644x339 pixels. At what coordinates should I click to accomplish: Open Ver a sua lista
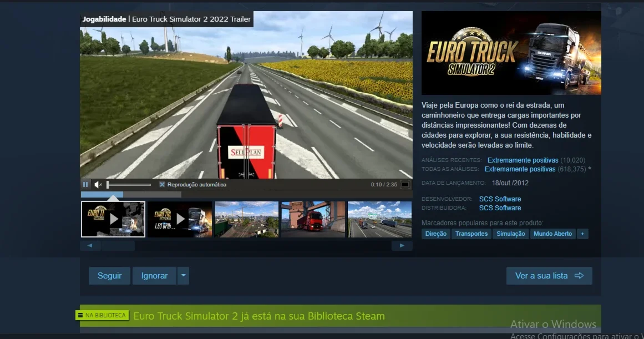(x=549, y=276)
